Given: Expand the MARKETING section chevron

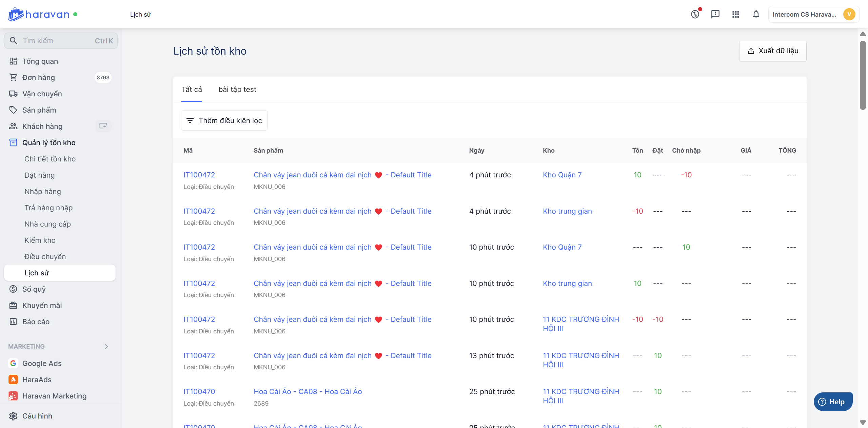Looking at the screenshot, I should click(106, 346).
